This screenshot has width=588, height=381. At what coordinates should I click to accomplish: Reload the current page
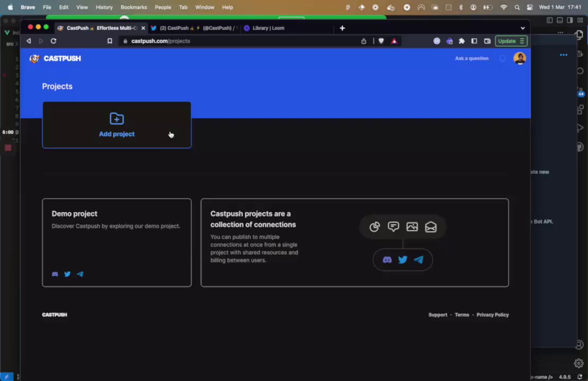point(54,41)
